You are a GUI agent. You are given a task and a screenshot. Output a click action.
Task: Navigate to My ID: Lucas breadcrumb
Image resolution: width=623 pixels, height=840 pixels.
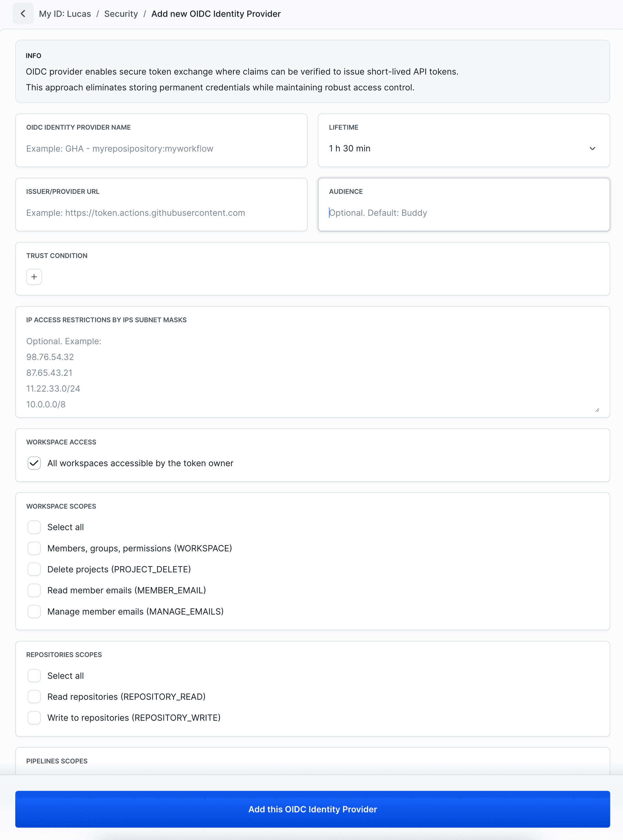[x=66, y=14]
